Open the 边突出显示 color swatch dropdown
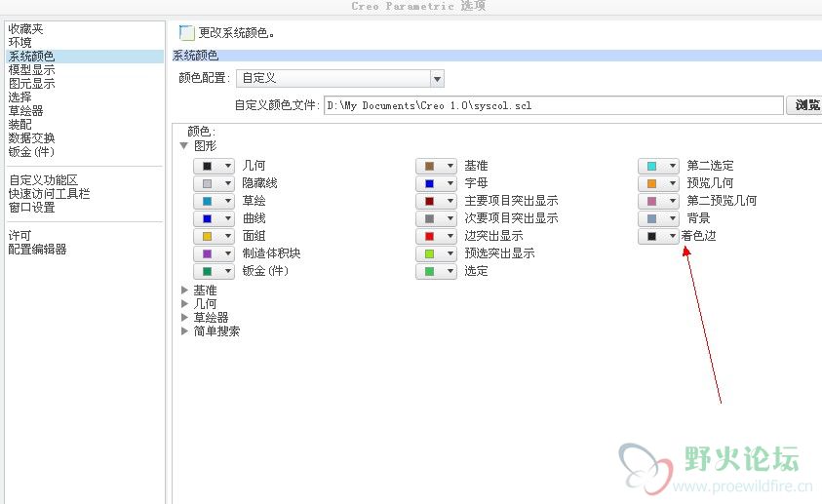The height and width of the screenshot is (504, 822). (x=436, y=236)
